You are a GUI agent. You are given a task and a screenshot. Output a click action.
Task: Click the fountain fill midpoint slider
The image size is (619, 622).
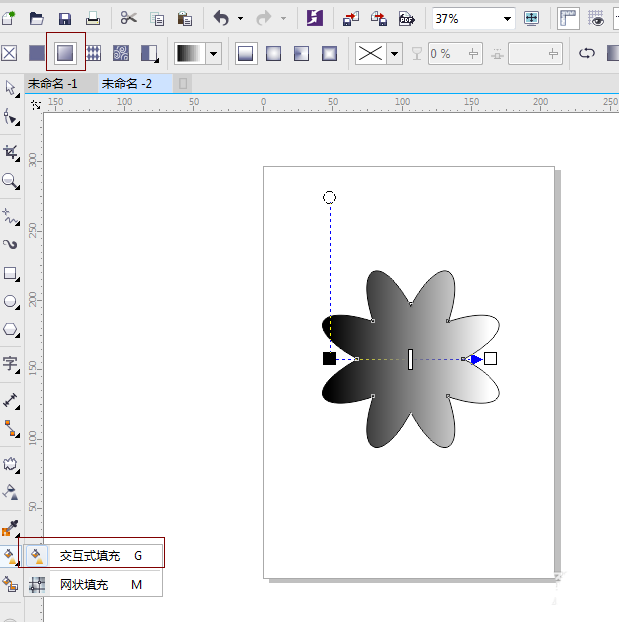pos(410,359)
